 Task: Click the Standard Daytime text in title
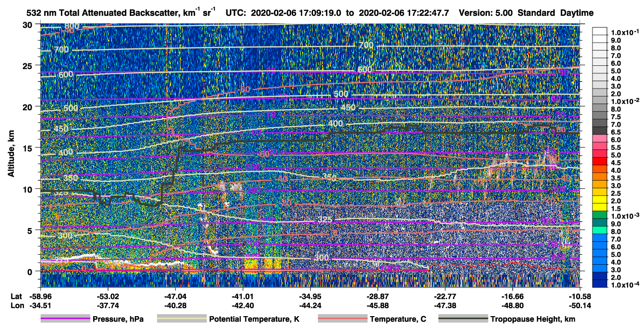[556, 13]
